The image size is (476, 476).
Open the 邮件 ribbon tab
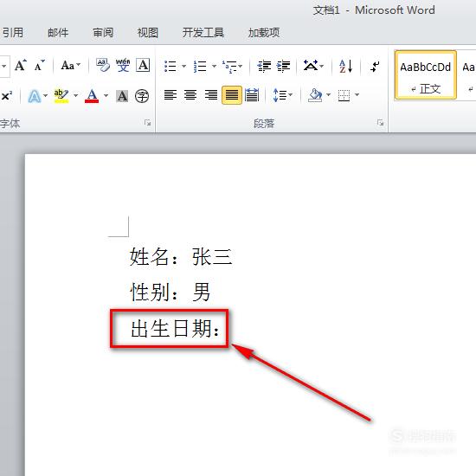tap(58, 32)
